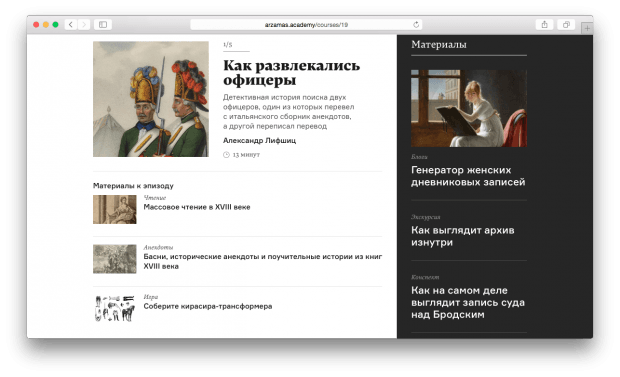Screen dimensions: 620x377
Task: Focus the arzamas.academy address bar
Action: pos(306,25)
